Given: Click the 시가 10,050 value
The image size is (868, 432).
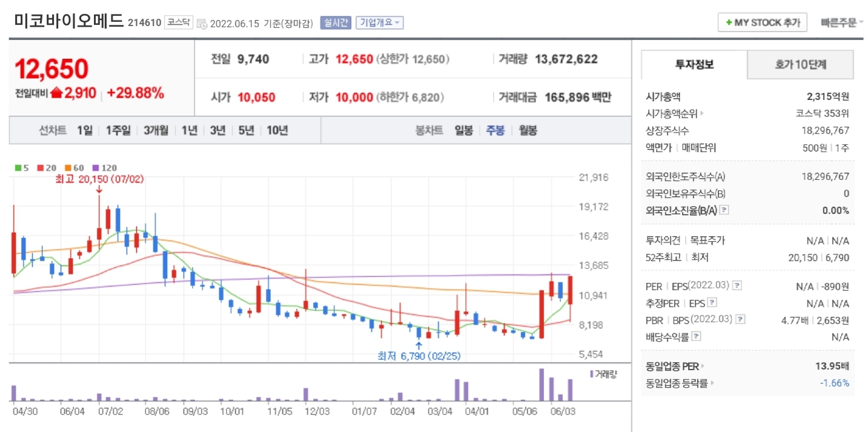Looking at the screenshot, I should tap(257, 97).
